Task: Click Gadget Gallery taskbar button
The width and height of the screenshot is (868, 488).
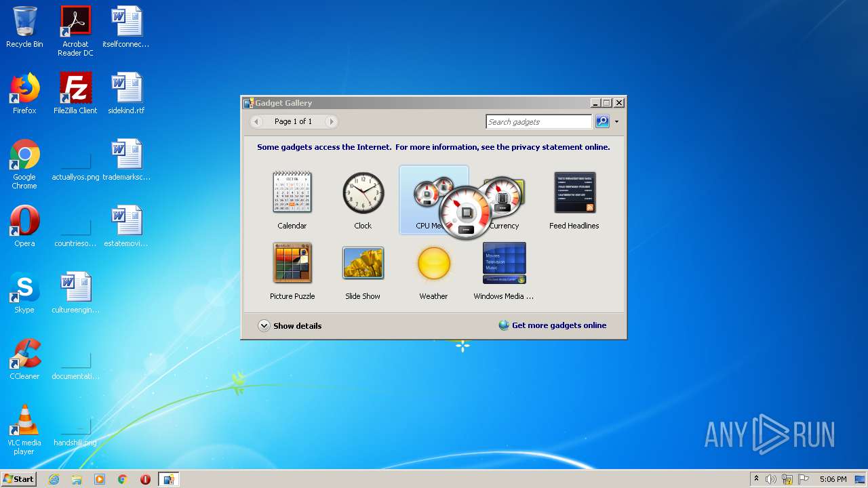Action: tap(168, 479)
